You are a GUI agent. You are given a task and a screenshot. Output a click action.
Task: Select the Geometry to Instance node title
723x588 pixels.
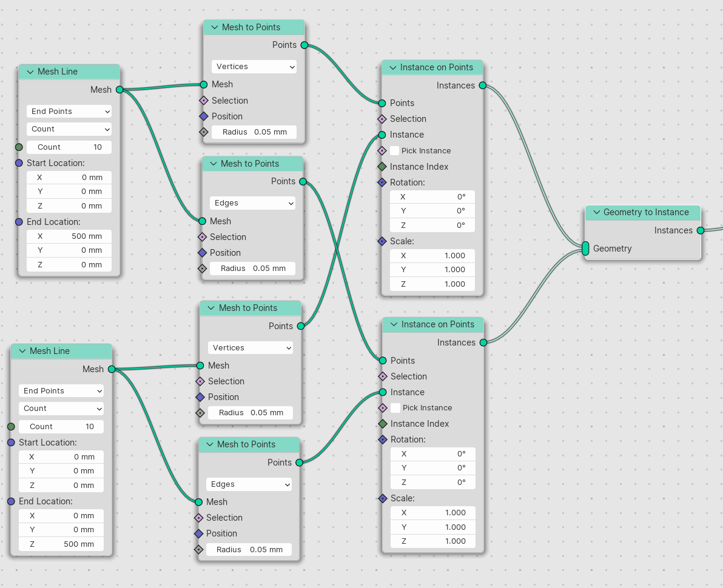click(x=646, y=212)
